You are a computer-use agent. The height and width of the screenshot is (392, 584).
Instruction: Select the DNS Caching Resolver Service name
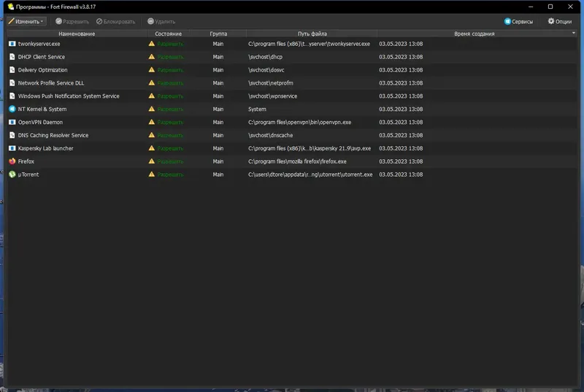(x=53, y=135)
